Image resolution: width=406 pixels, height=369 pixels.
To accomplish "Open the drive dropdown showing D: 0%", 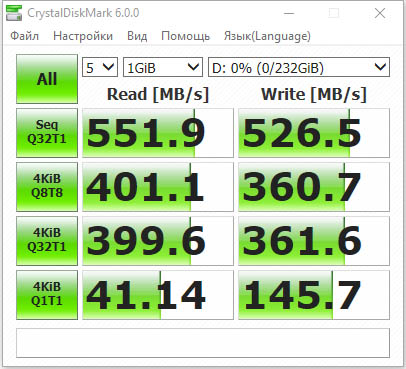I will [299, 67].
